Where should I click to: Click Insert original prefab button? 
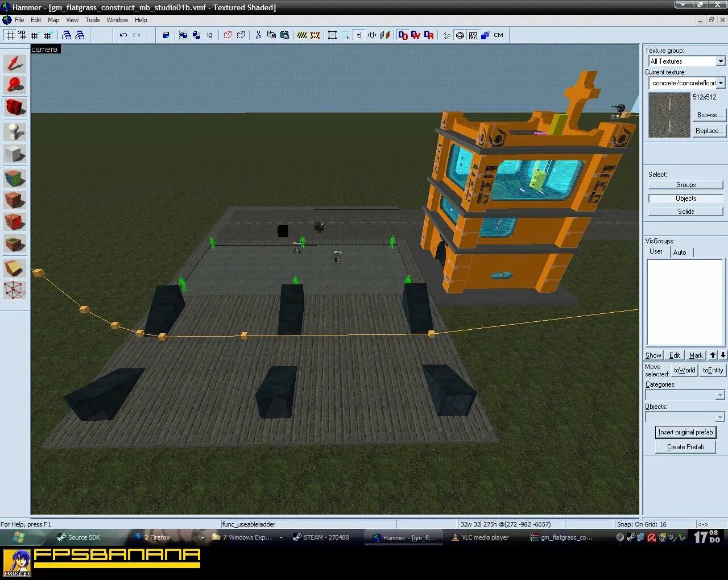coord(685,432)
